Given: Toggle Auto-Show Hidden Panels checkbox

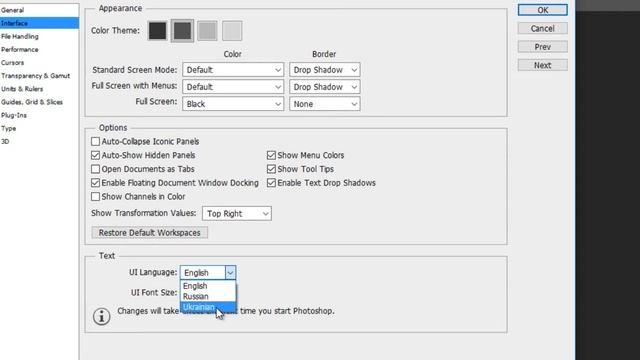Looking at the screenshot, I should click(96, 156).
